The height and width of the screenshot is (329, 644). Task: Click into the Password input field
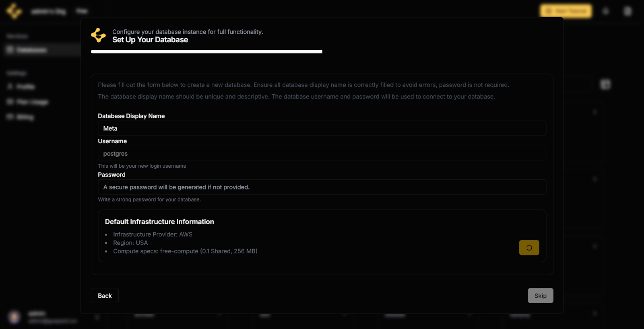tap(322, 187)
